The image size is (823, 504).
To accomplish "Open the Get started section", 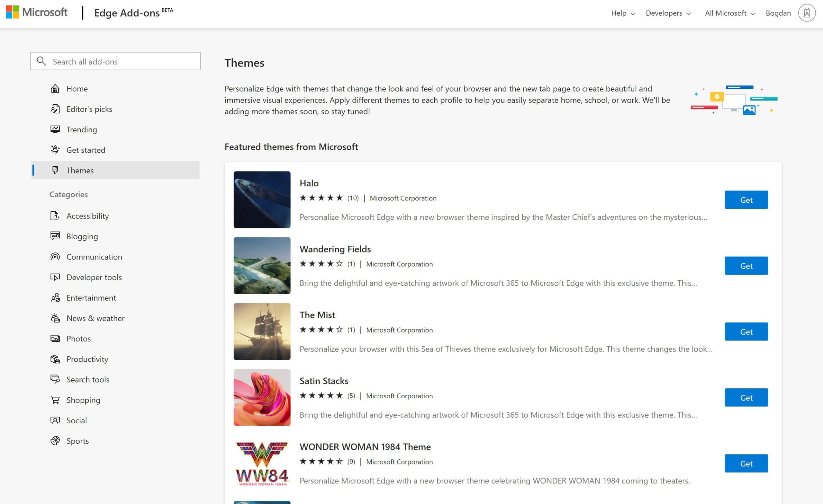I will (115, 150).
